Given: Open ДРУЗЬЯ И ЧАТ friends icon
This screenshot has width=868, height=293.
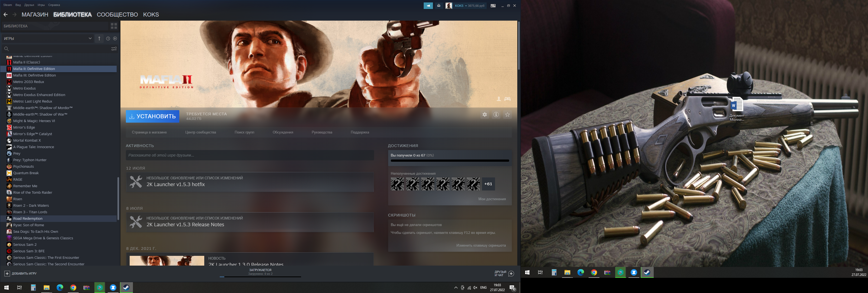Looking at the screenshot, I should tap(511, 273).
